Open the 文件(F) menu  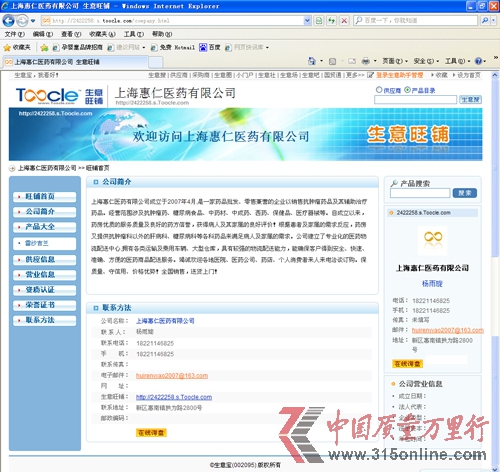[15, 34]
